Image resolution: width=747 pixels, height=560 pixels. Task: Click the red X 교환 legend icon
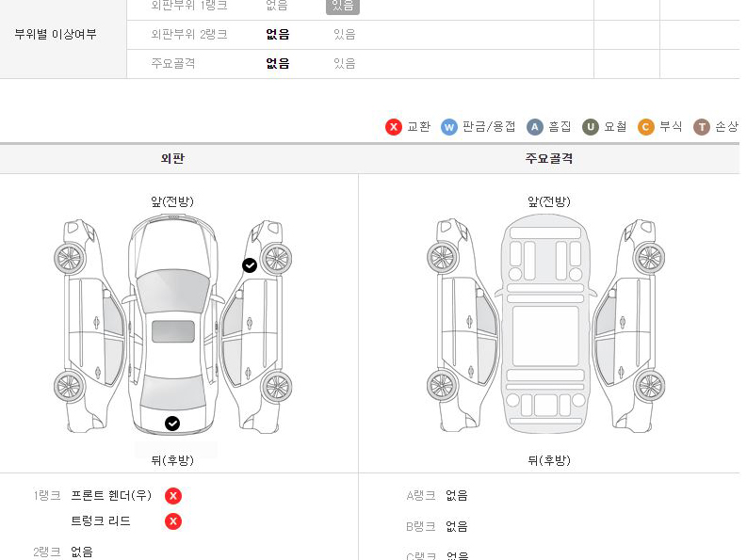394,127
